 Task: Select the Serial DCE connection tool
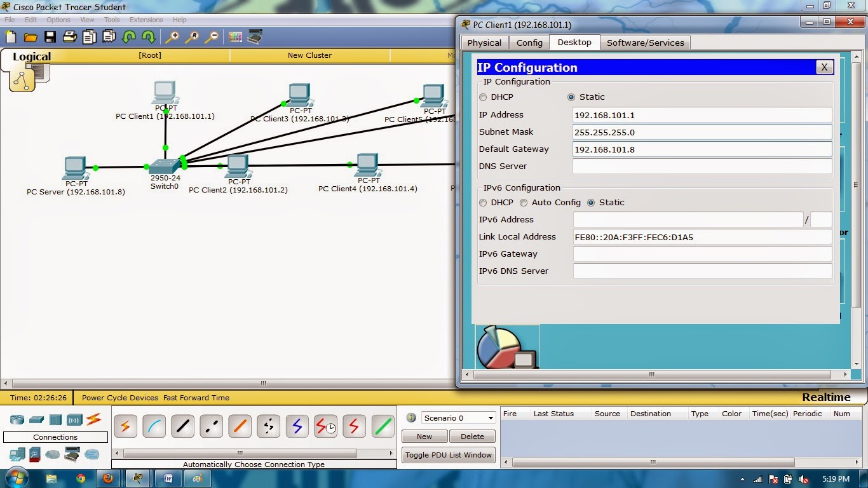tap(325, 426)
